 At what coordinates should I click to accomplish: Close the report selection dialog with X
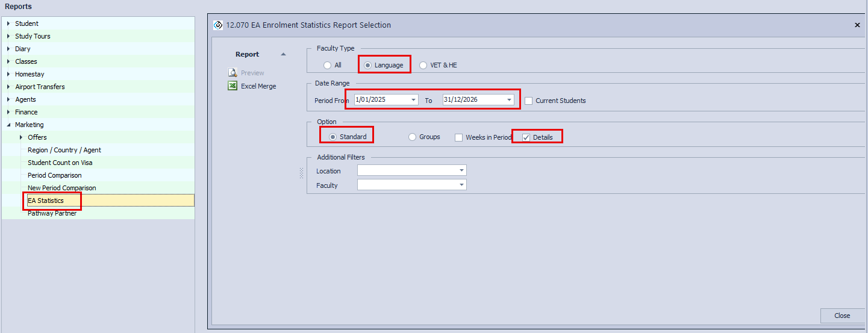click(857, 25)
